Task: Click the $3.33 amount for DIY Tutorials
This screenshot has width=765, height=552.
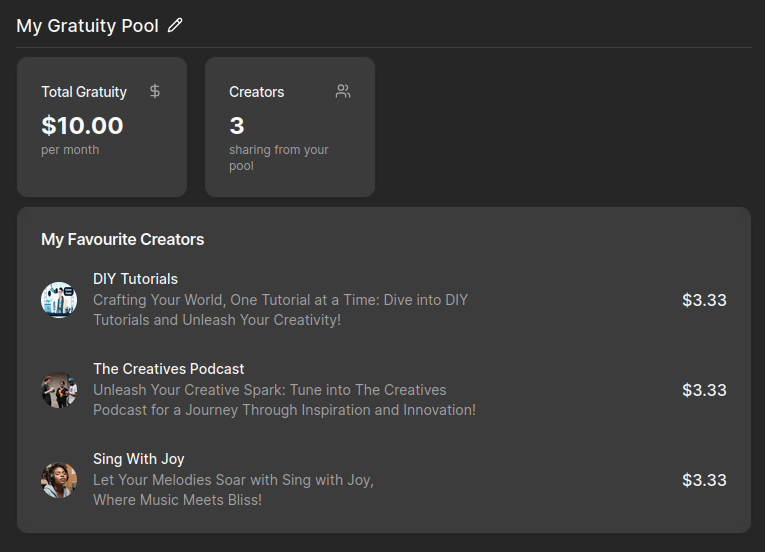Action: (x=704, y=300)
